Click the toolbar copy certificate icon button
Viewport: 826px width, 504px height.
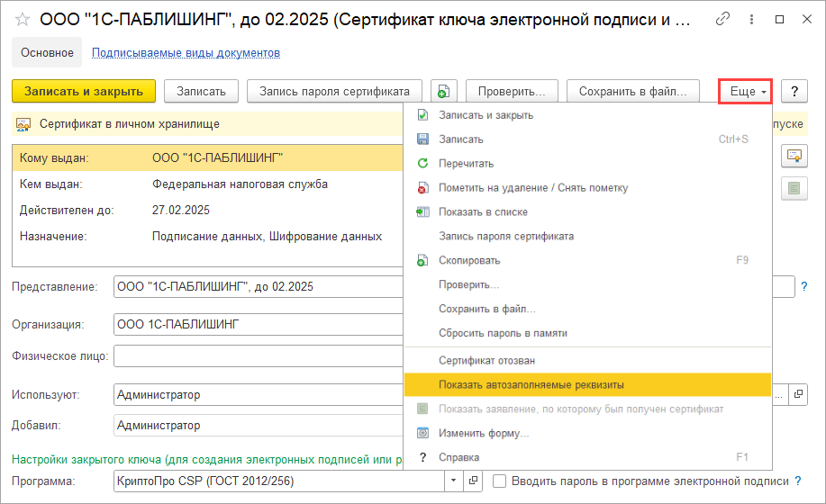coord(443,91)
